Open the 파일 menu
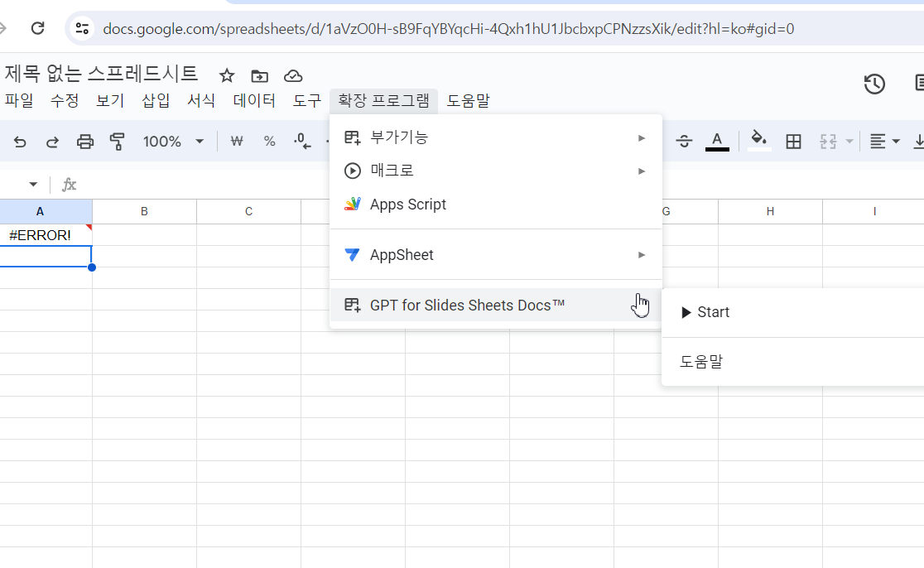Image resolution: width=924 pixels, height=568 pixels. pyautogui.click(x=19, y=101)
